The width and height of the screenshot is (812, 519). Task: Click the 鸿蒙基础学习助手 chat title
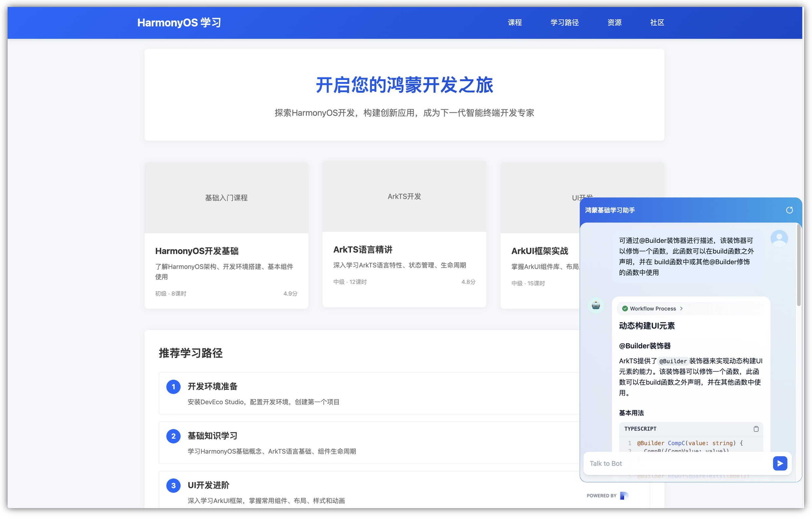point(610,210)
